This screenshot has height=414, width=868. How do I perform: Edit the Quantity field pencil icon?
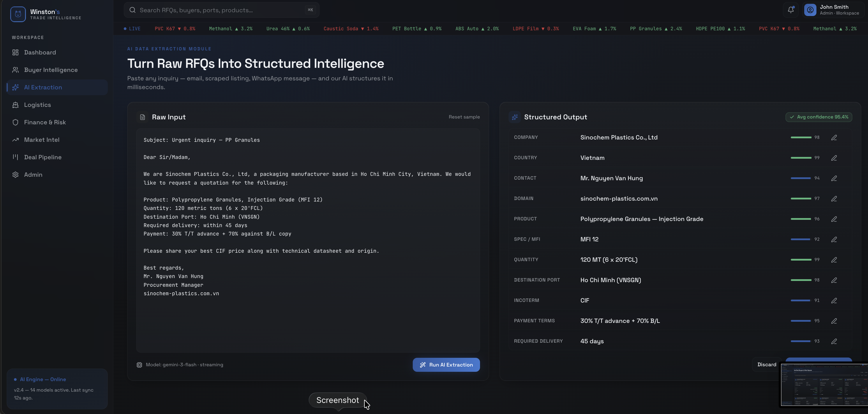tap(834, 260)
